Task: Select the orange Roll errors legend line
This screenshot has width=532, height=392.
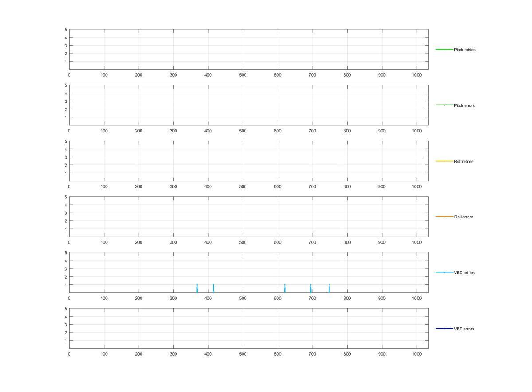Action: point(444,217)
